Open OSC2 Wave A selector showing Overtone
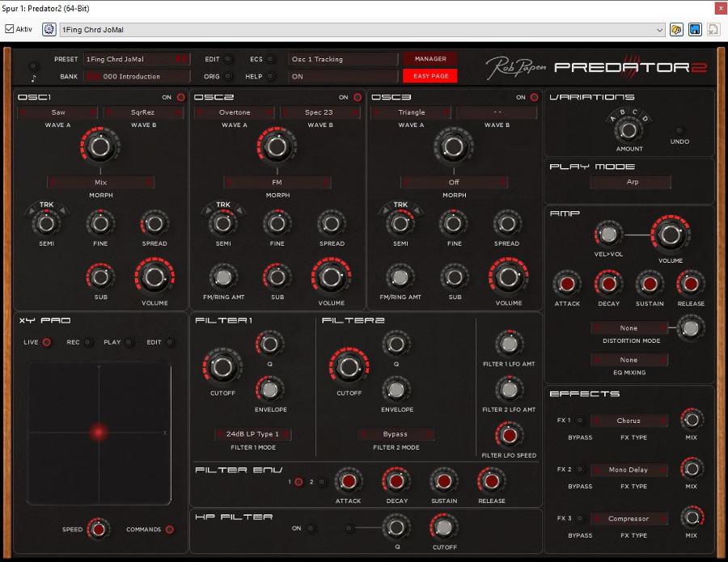 click(234, 112)
